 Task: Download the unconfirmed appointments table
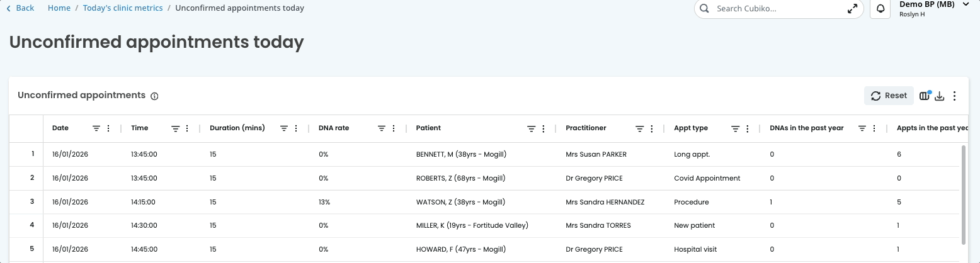tap(939, 96)
